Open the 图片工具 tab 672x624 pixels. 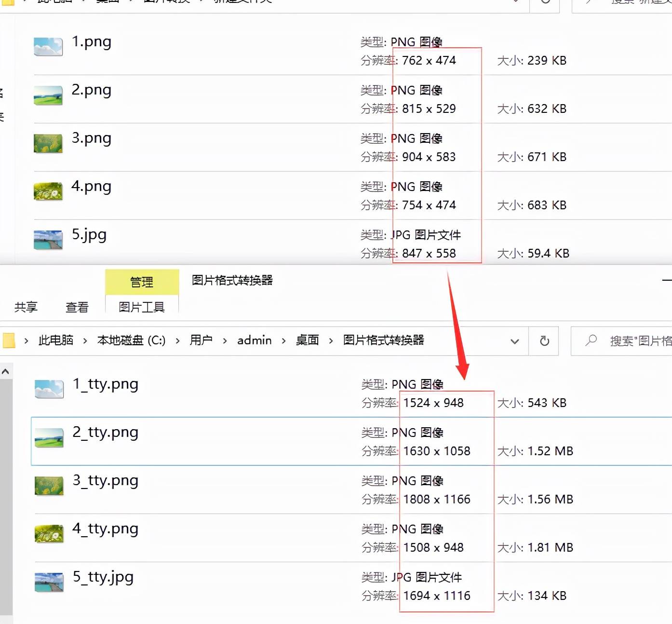click(x=142, y=307)
